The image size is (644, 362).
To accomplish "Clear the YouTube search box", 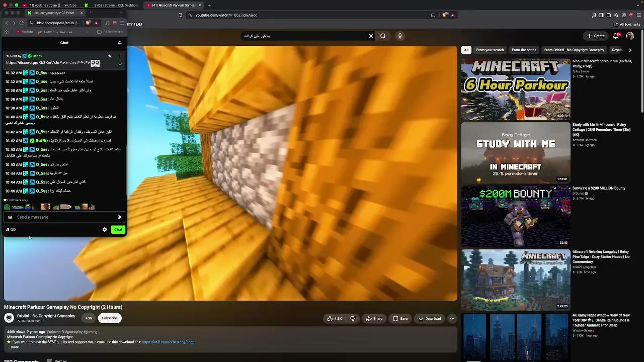I will tap(371, 36).
